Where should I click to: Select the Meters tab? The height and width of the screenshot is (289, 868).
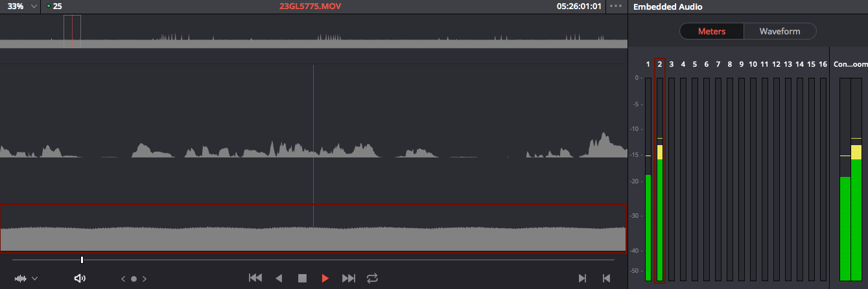(711, 31)
